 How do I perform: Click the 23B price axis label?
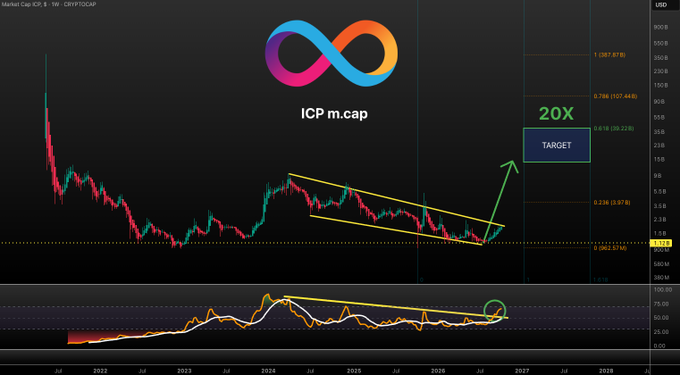click(x=659, y=145)
